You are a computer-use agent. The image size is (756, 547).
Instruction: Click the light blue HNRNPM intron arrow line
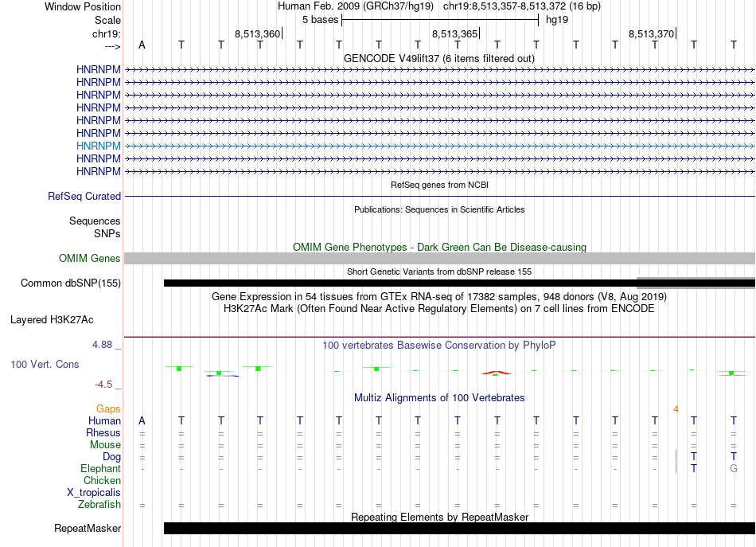[x=440, y=146]
